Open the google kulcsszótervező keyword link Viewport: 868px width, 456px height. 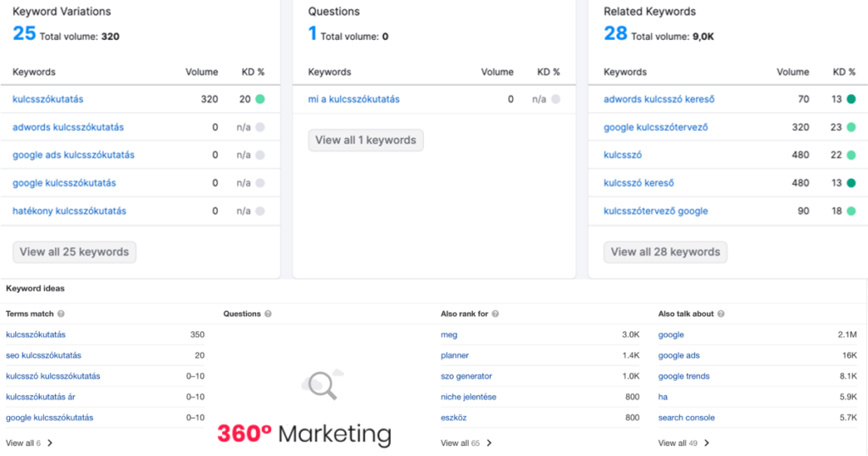pyautogui.click(x=655, y=127)
